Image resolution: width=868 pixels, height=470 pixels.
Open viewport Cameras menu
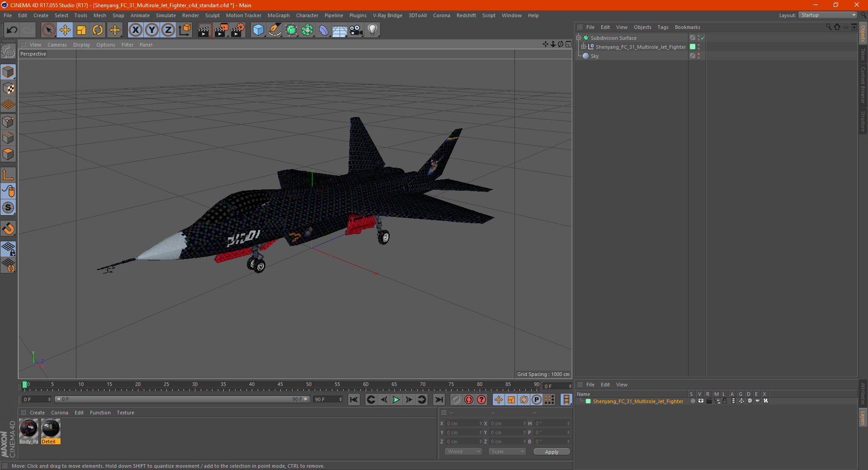(57, 45)
